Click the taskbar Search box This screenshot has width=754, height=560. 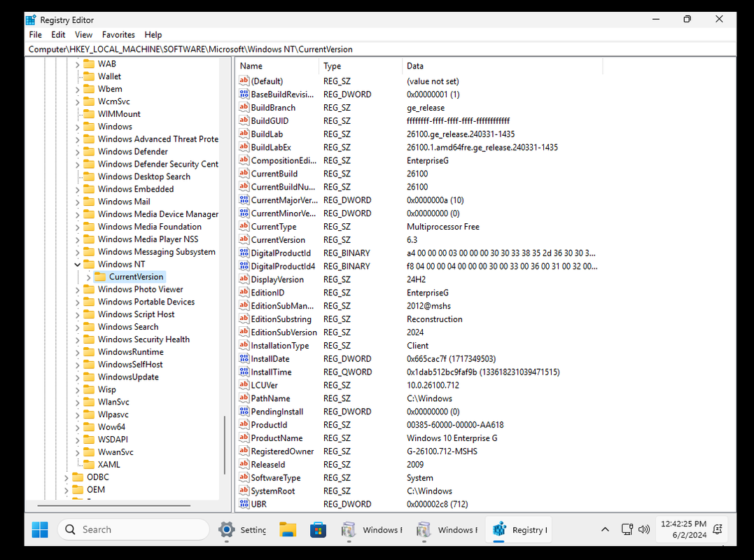pyautogui.click(x=133, y=529)
